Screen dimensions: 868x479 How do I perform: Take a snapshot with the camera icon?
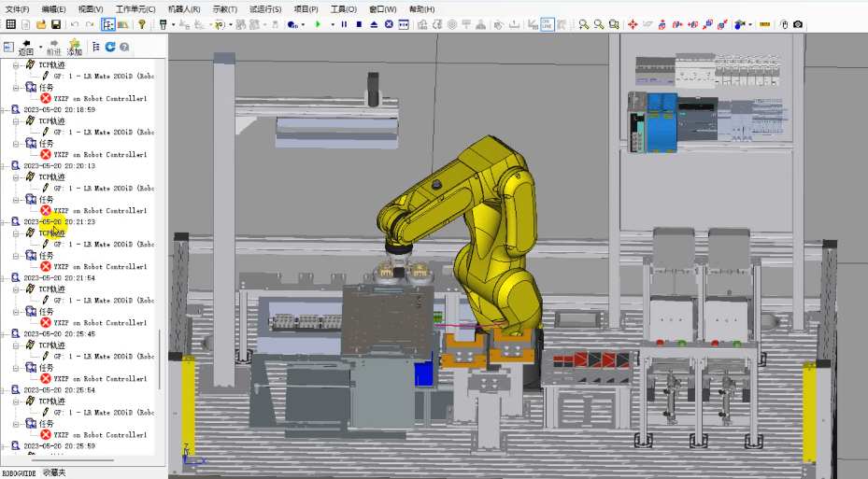(798, 24)
